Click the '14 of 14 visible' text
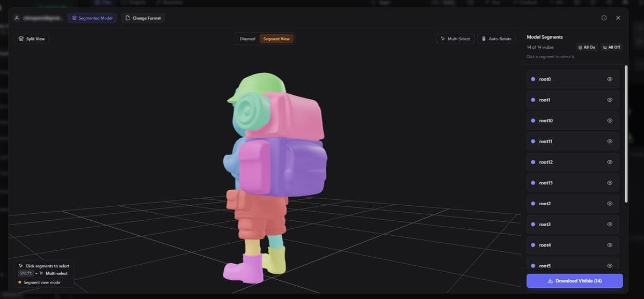The image size is (644, 299). coord(540,48)
